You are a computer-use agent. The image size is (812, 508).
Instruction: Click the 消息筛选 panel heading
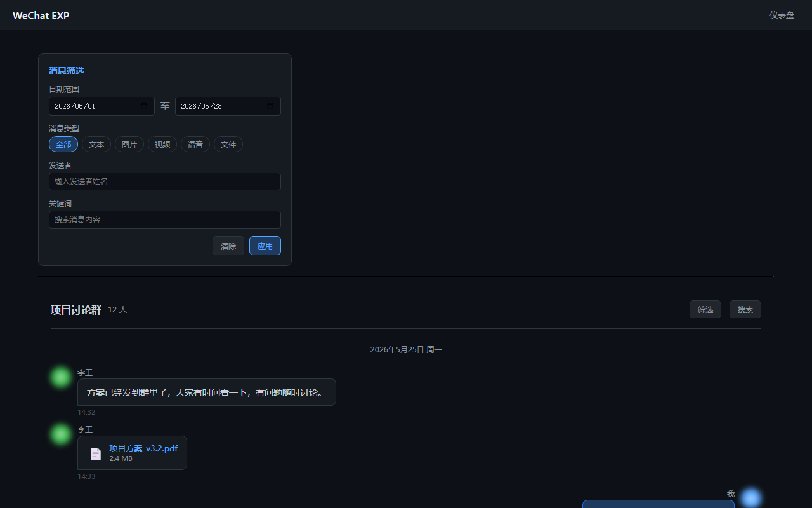tap(67, 70)
